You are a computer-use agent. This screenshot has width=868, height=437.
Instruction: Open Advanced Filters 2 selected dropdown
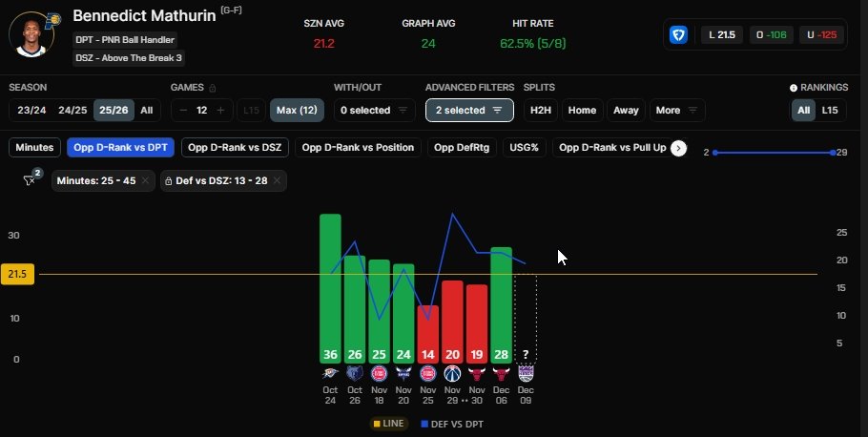point(469,111)
